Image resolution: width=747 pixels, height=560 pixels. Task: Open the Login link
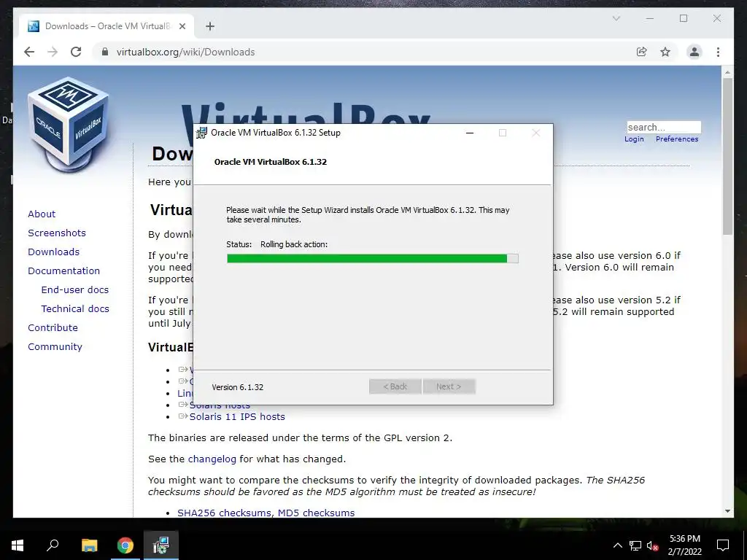[x=634, y=139]
